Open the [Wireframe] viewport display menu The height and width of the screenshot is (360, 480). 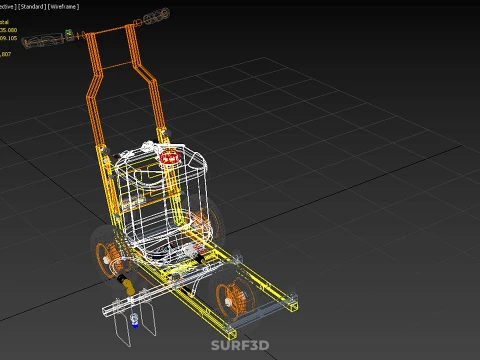pyautogui.click(x=63, y=7)
